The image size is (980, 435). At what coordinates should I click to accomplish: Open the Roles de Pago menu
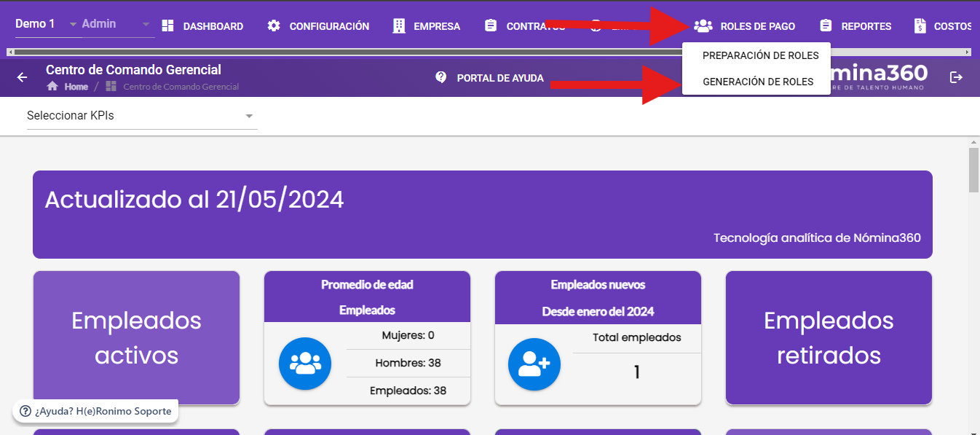point(745,26)
